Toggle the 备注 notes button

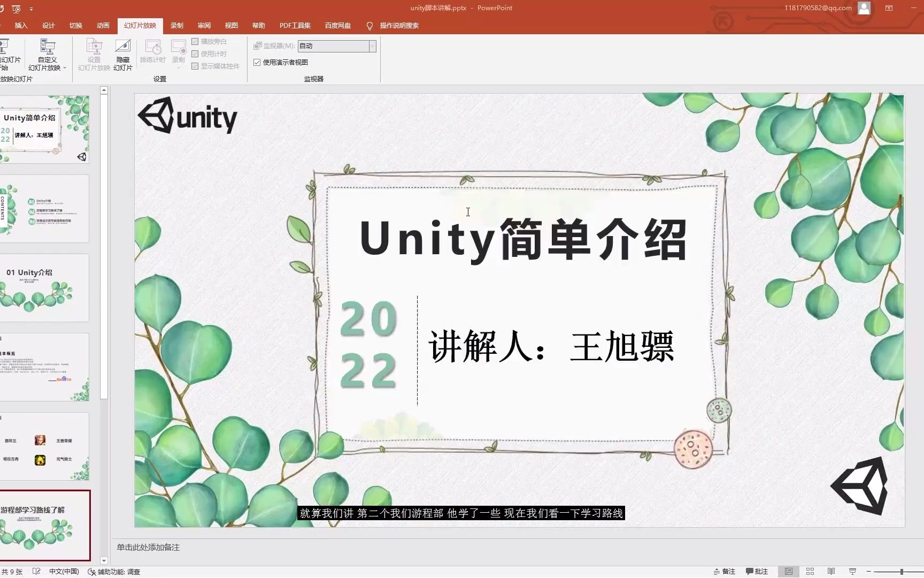coord(725,572)
